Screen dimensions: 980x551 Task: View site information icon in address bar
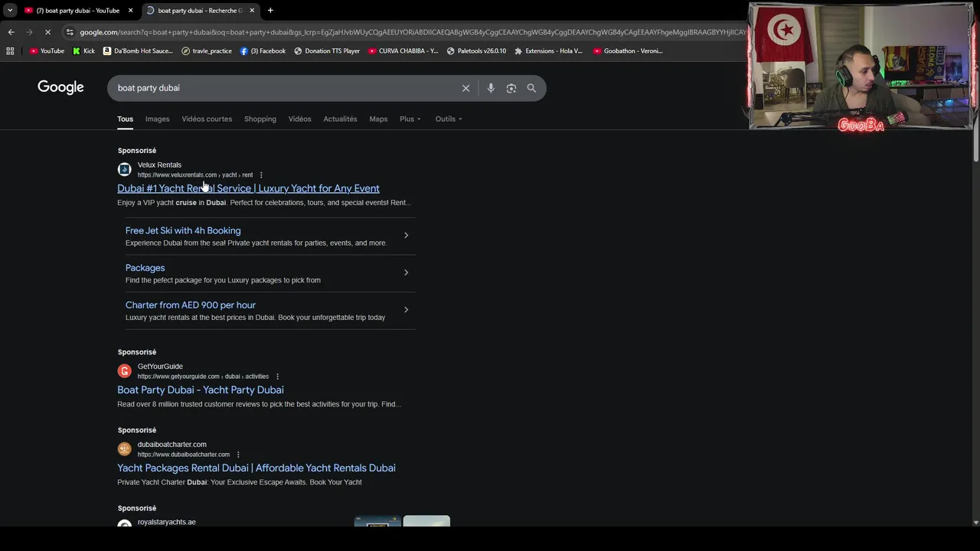(70, 32)
